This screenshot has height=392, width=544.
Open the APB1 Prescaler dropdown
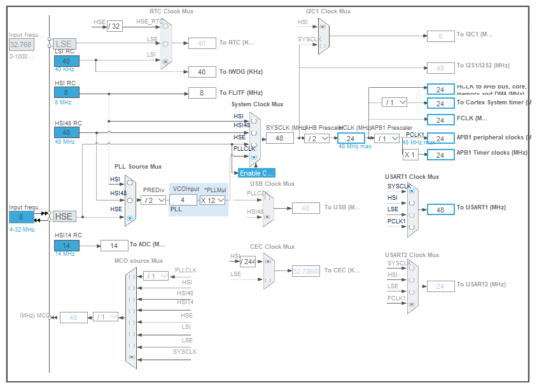tap(387, 137)
